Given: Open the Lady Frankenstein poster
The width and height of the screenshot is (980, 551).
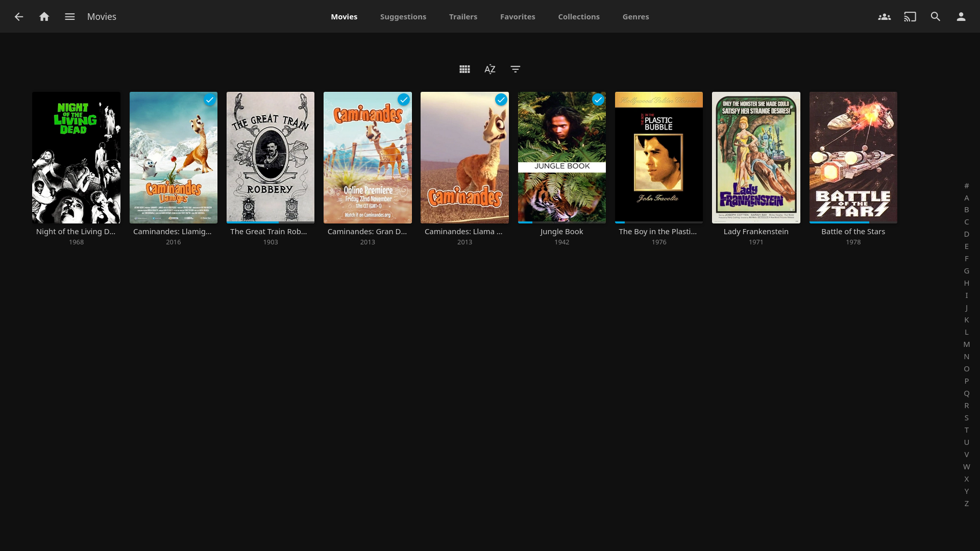Looking at the screenshot, I should [755, 157].
